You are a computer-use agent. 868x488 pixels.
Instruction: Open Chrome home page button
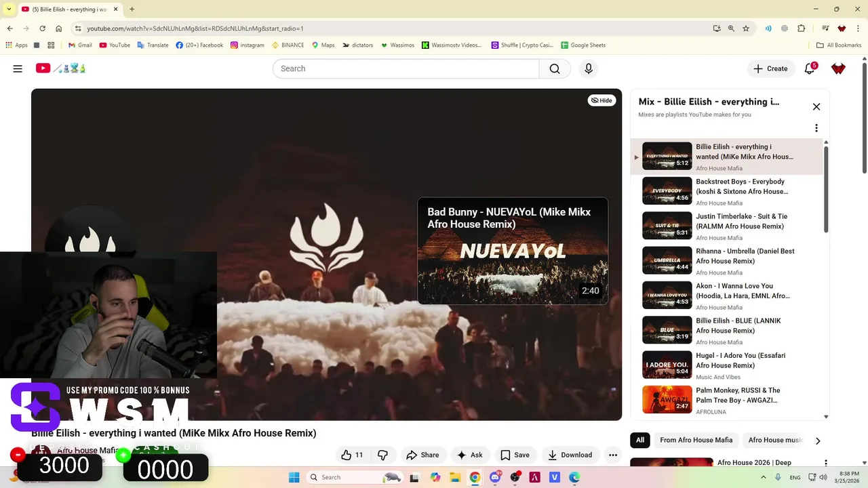[59, 28]
